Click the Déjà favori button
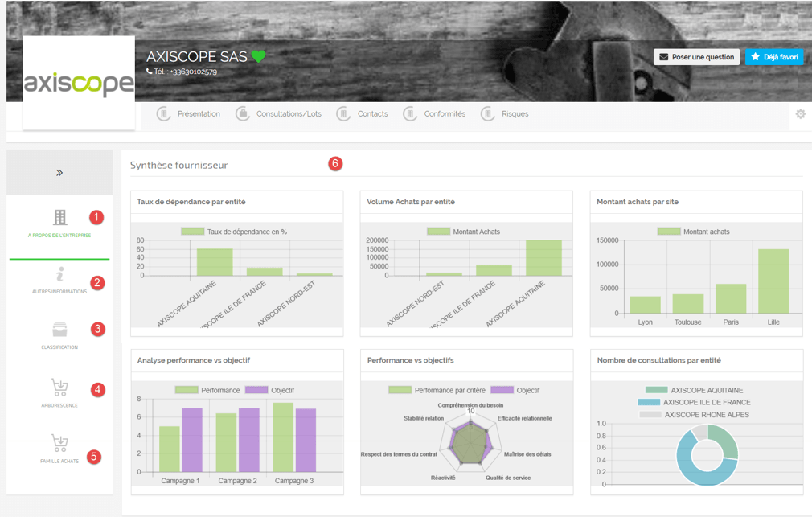This screenshot has width=812, height=517. point(774,57)
